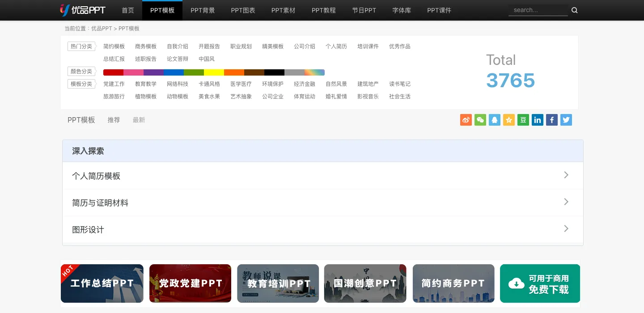Image resolution: width=644 pixels, height=313 pixels.
Task: Open the 优秀作品 category link
Action: pos(400,47)
